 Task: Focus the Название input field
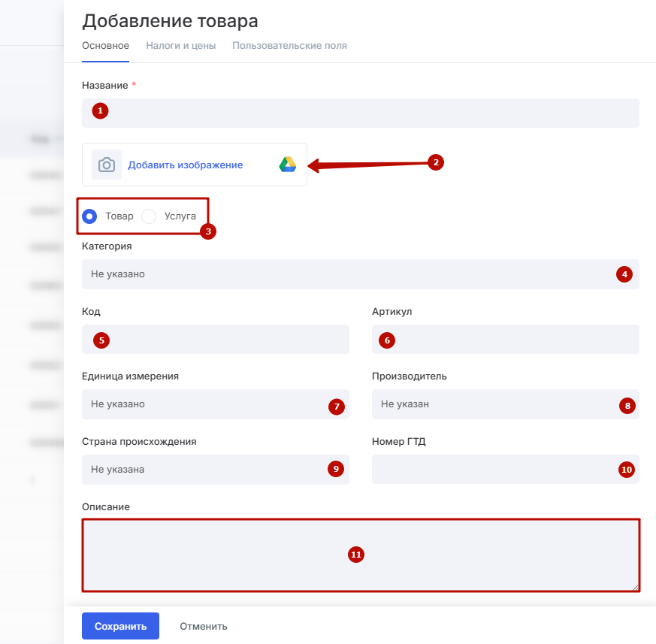click(361, 113)
